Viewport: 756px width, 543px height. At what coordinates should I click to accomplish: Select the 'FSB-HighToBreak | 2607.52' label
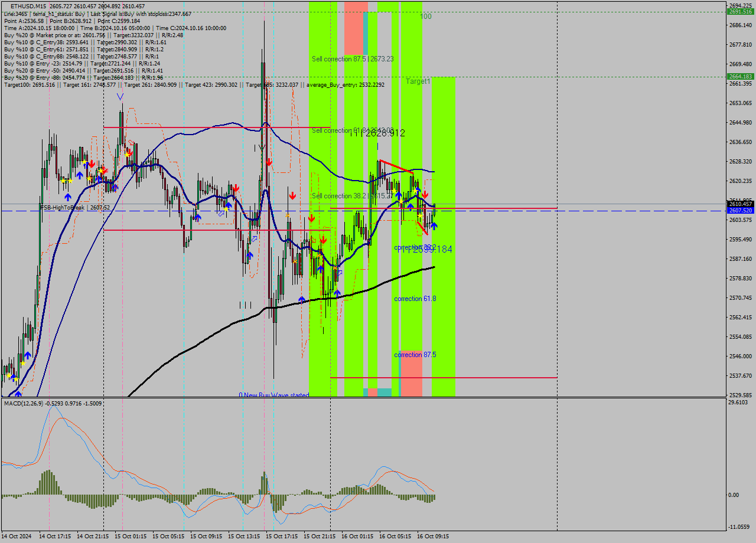point(75,207)
